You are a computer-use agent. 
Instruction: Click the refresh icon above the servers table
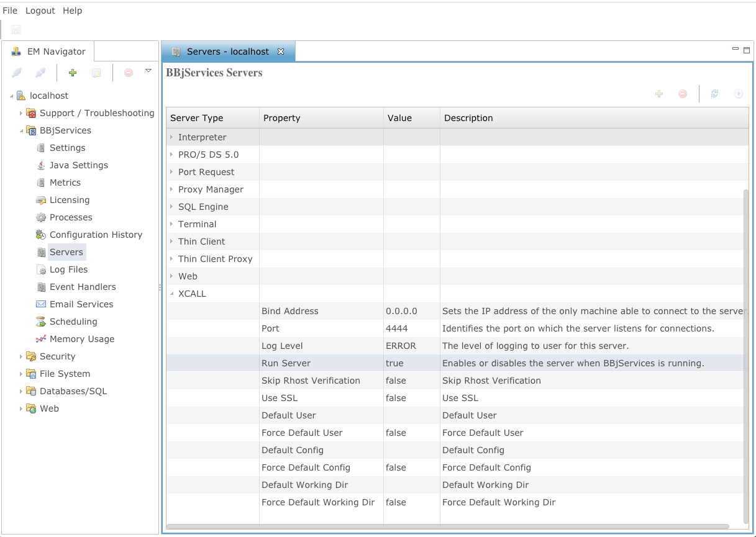[x=715, y=94]
